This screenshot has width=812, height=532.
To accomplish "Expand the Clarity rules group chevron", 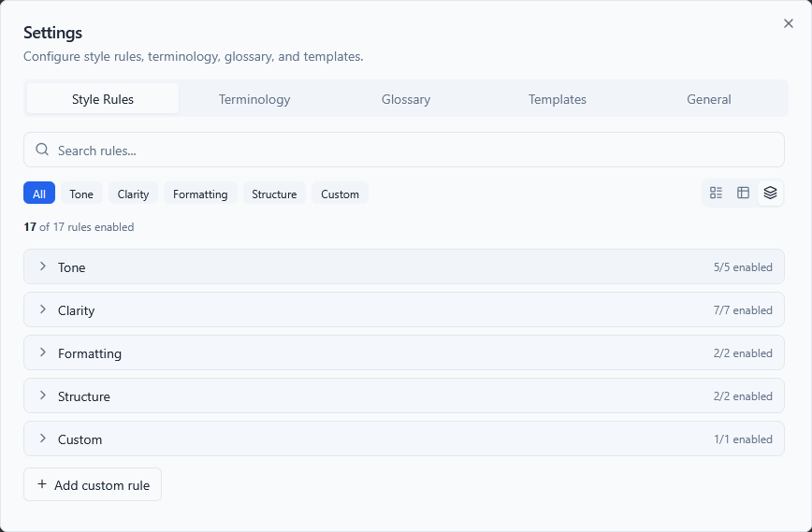I will 43,309.
